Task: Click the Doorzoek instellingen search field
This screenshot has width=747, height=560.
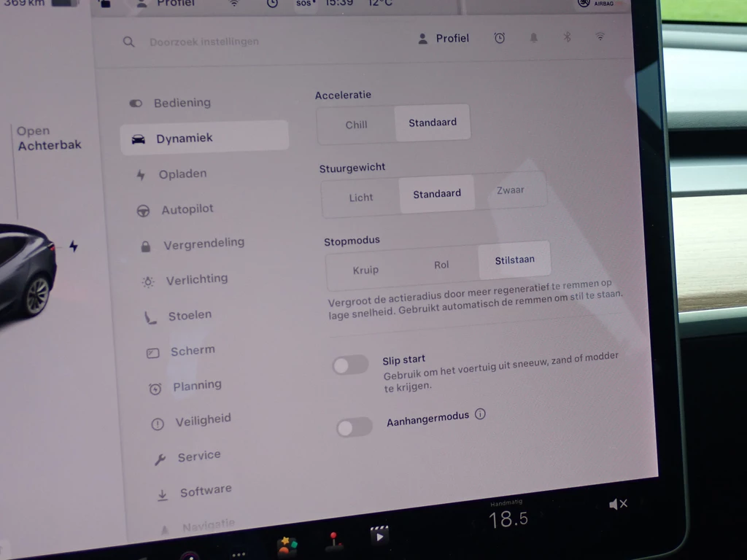Action: click(x=204, y=42)
